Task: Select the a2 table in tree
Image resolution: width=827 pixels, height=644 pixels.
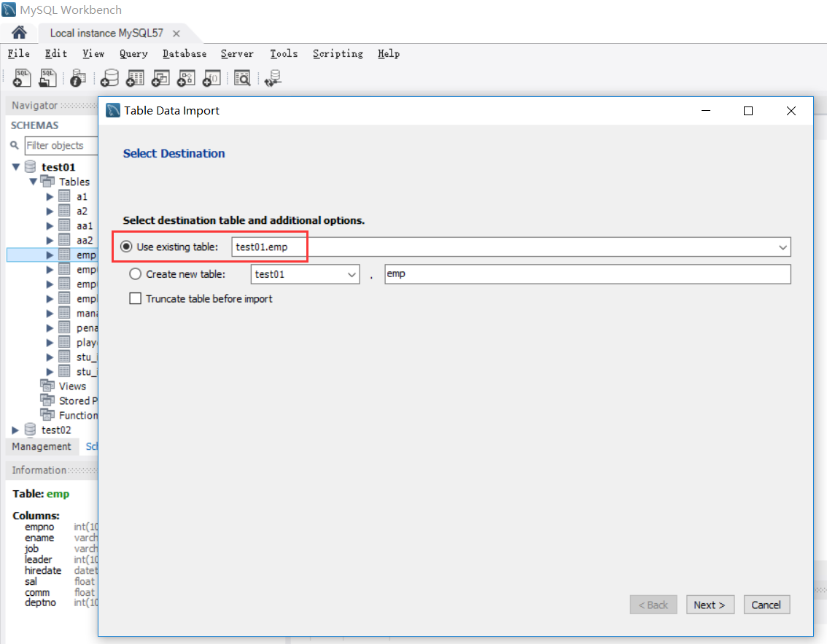Action: coord(82,211)
